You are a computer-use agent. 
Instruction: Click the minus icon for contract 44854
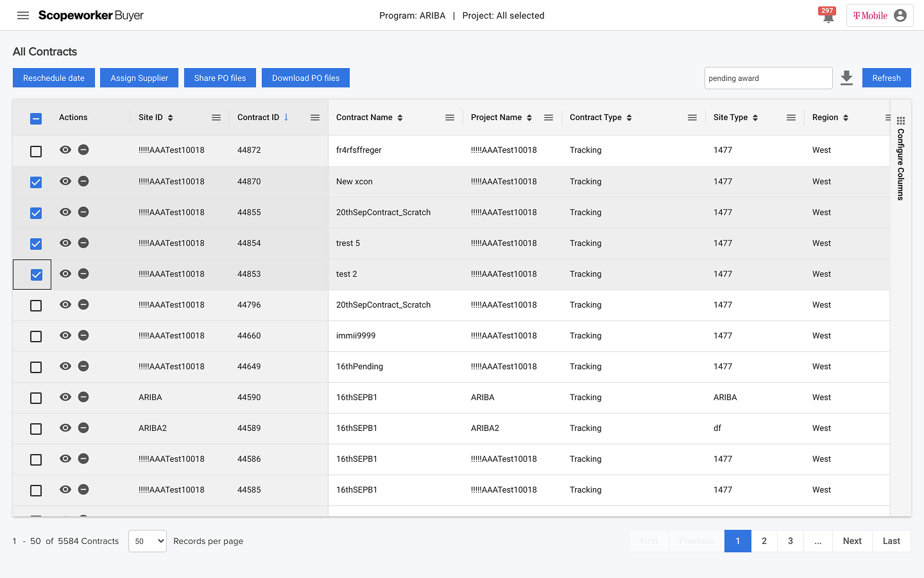(x=83, y=243)
